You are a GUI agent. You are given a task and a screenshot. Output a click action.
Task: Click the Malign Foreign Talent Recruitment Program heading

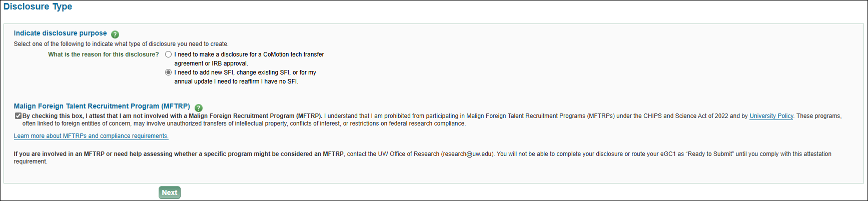(x=102, y=106)
